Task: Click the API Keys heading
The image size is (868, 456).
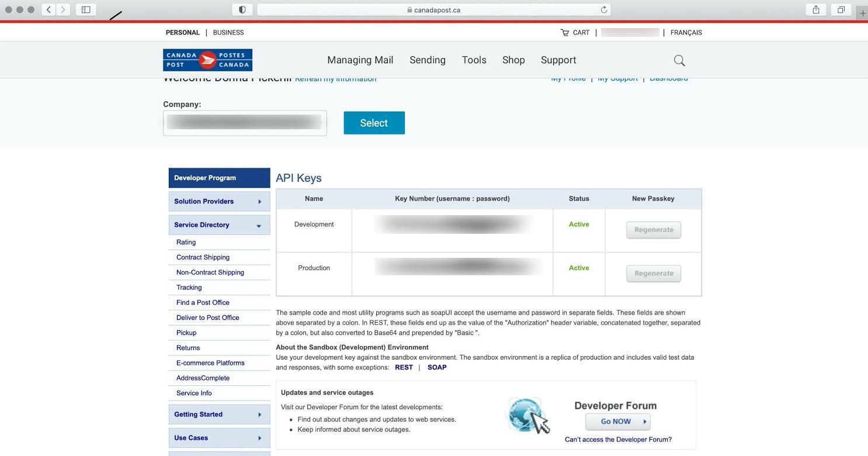Action: 298,178
